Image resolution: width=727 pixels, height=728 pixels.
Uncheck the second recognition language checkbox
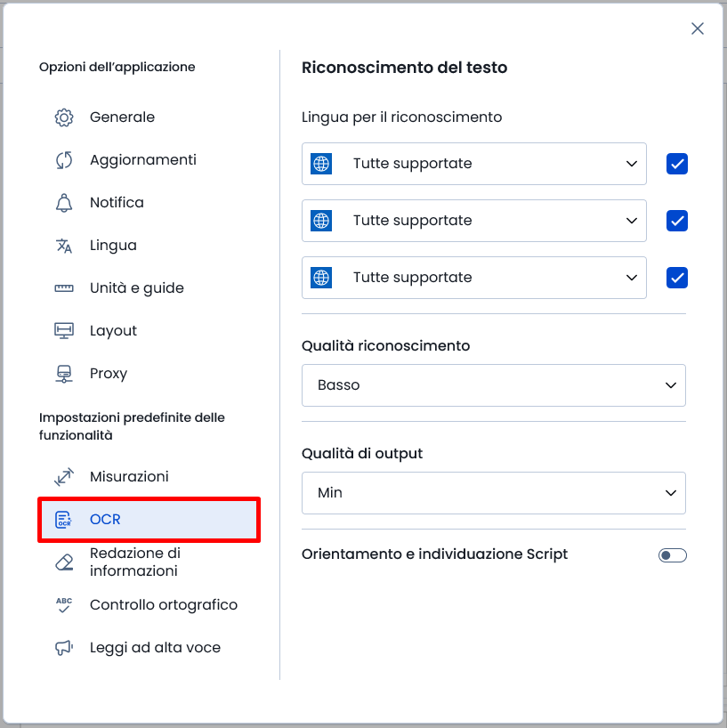pyautogui.click(x=677, y=221)
